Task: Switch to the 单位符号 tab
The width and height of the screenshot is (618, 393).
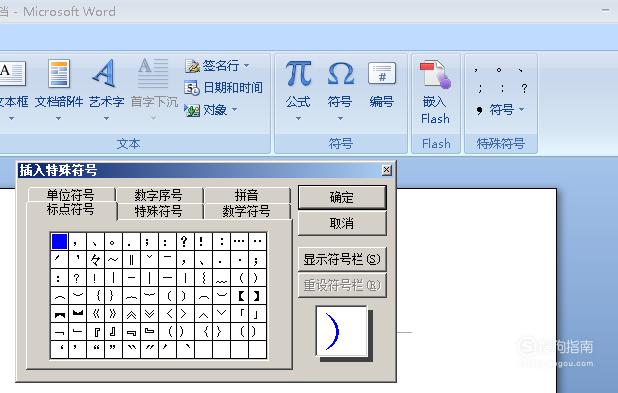Action: coord(71,194)
